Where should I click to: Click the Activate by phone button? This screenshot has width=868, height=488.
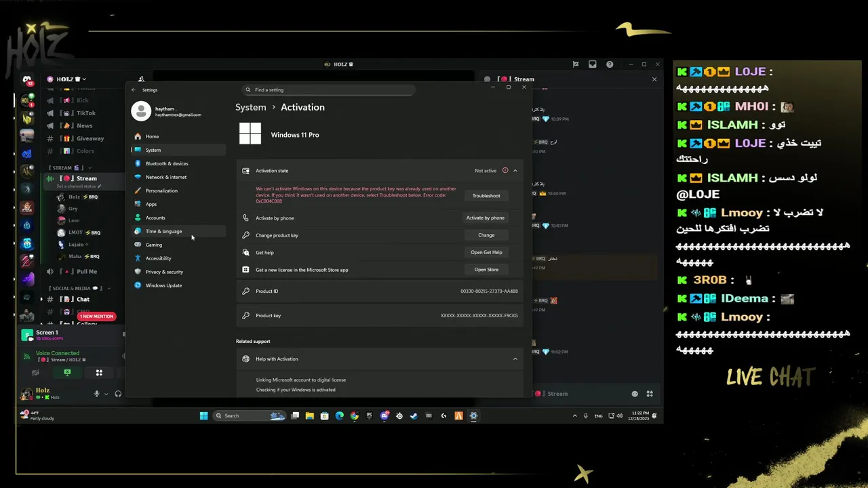point(486,218)
